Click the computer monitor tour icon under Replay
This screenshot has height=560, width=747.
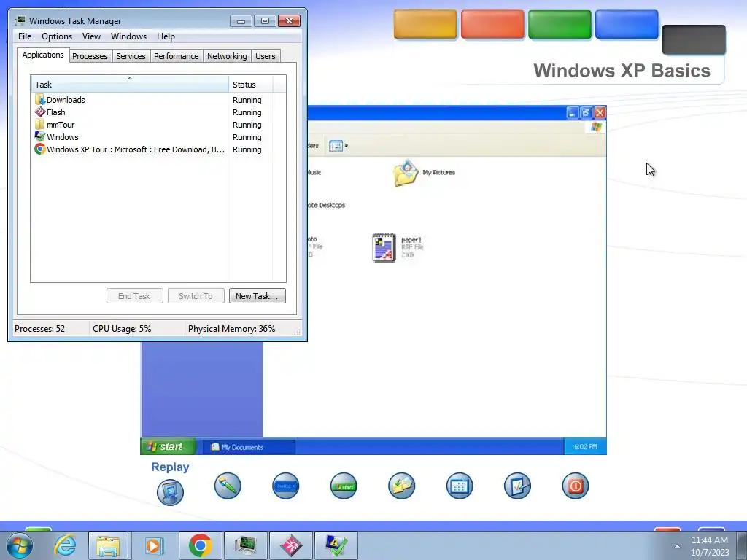coord(170,492)
